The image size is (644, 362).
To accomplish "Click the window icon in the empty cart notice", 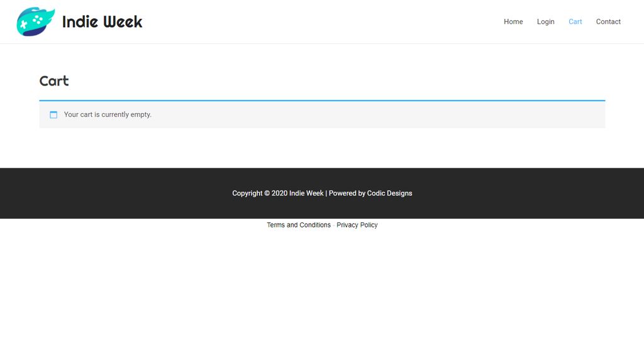I will coord(53,115).
